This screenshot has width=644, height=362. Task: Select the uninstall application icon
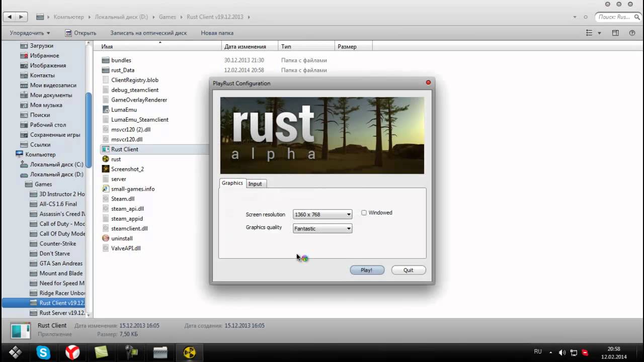point(106,238)
